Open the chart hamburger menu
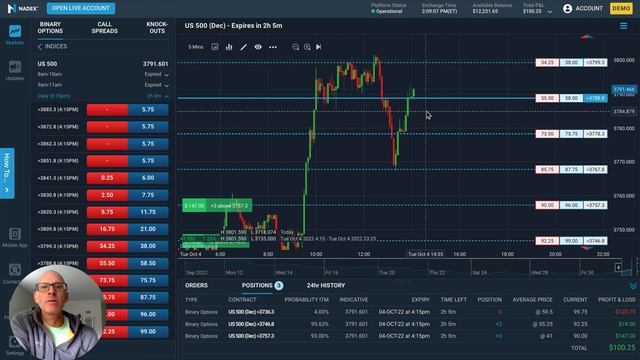Viewport: 640px width, 360px height. coord(624,26)
